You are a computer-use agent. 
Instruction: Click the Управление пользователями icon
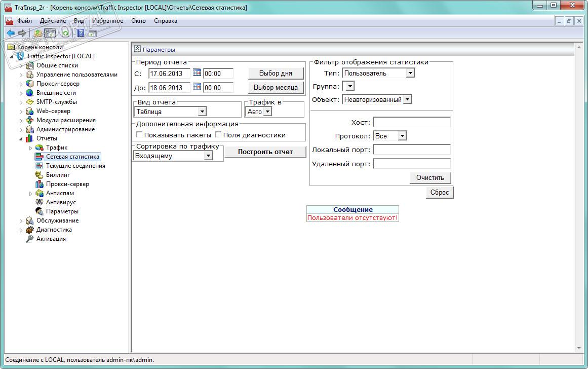click(x=30, y=75)
